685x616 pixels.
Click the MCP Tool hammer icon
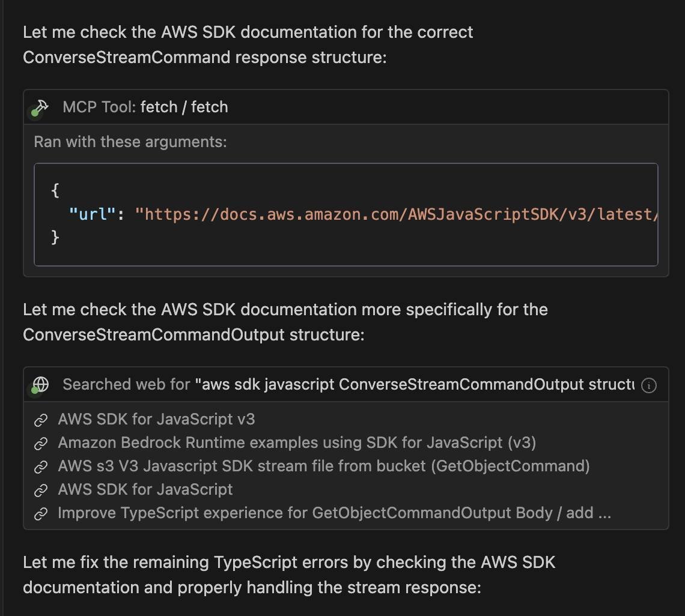(41, 107)
